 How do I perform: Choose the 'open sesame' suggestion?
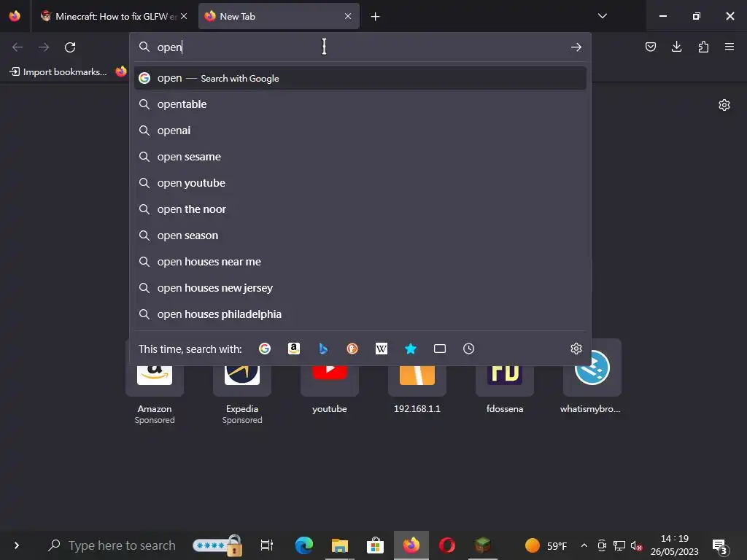click(360, 157)
